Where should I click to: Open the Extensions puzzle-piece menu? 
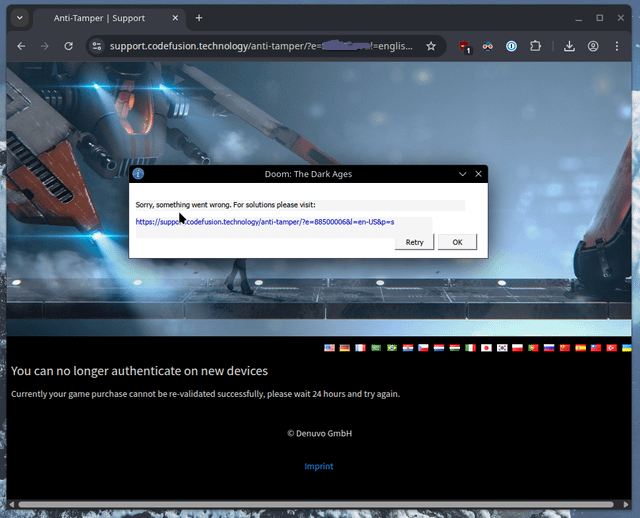[x=535, y=46]
